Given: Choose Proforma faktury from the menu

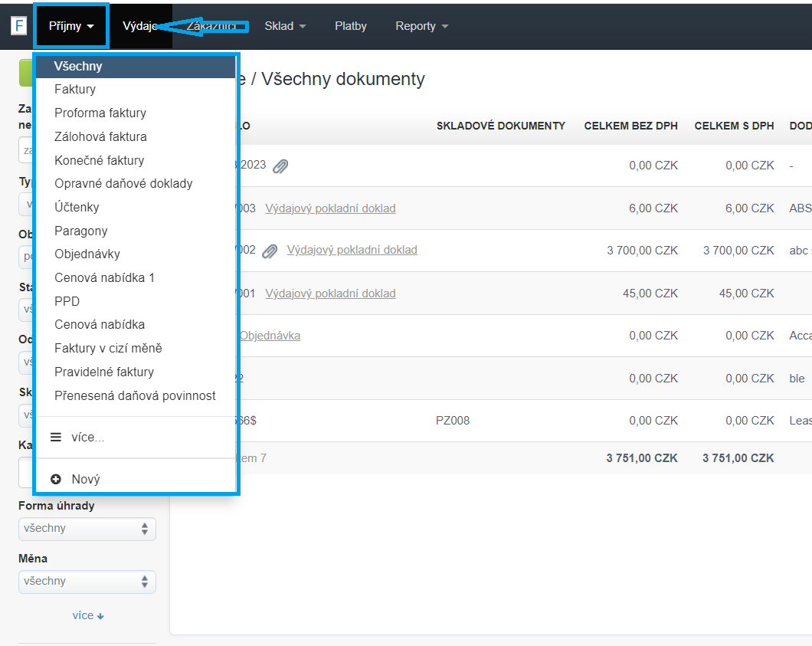Looking at the screenshot, I should [100, 113].
